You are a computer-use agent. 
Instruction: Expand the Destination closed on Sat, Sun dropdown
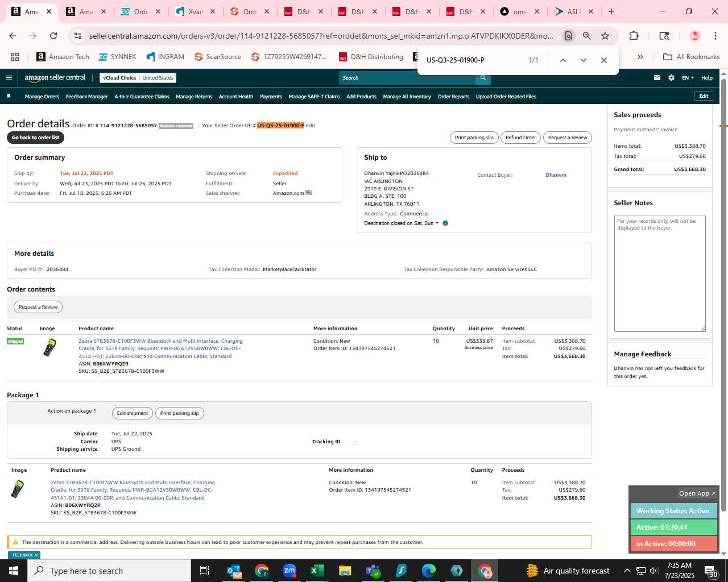point(402,223)
